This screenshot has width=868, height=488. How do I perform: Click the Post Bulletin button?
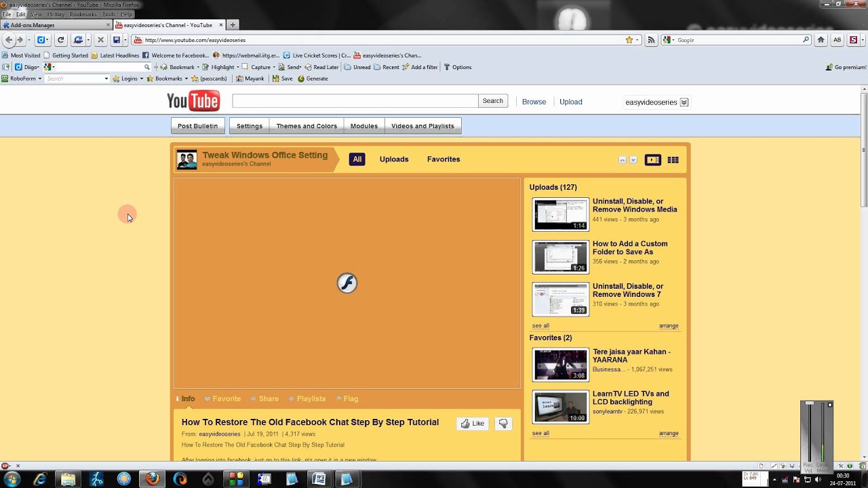click(197, 126)
